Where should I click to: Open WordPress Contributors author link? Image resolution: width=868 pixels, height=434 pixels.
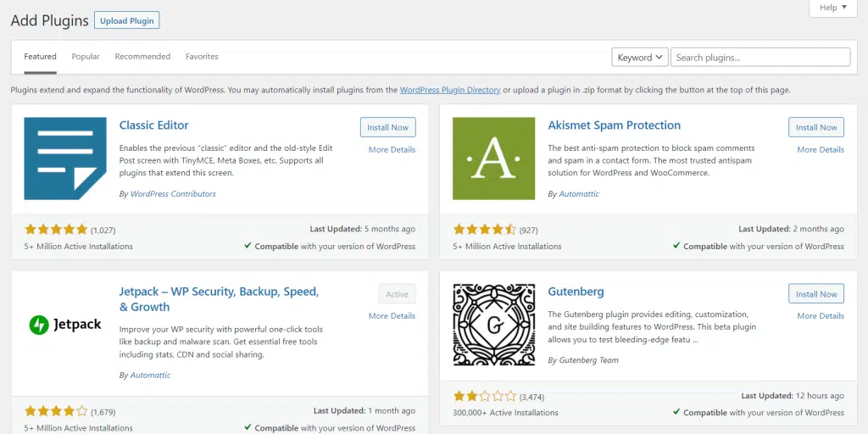click(x=173, y=194)
